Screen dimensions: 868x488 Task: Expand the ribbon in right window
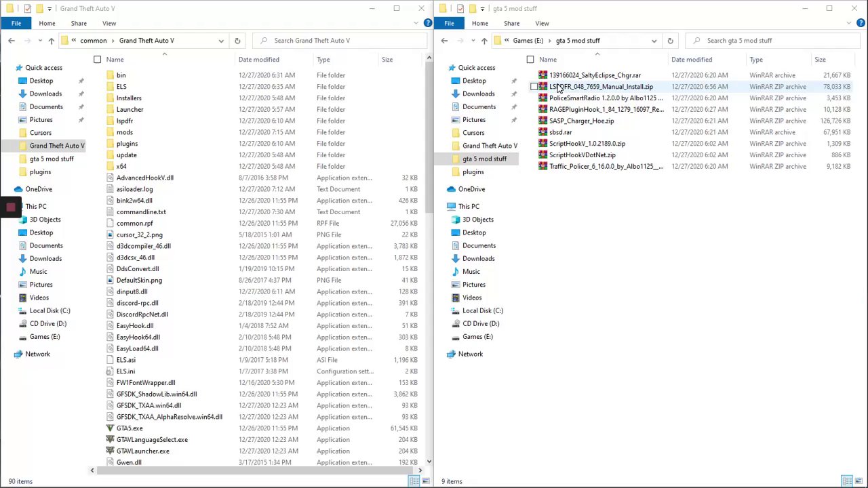point(849,23)
